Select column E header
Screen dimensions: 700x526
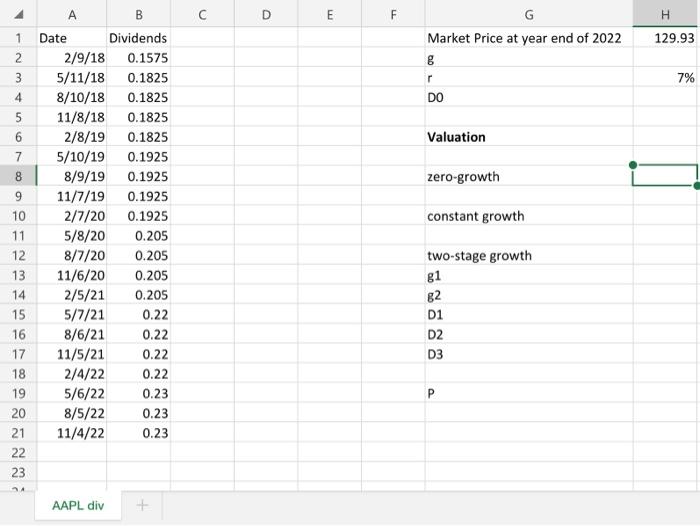(329, 14)
